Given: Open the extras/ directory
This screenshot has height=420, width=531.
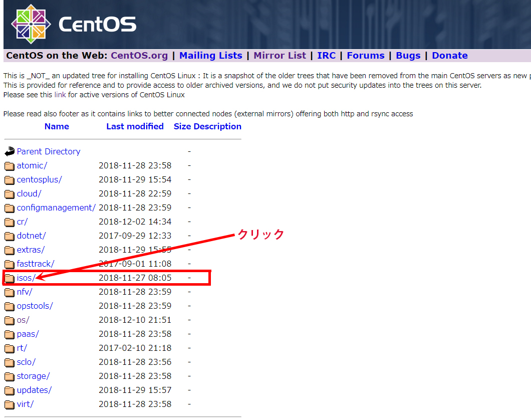Looking at the screenshot, I should pos(31,250).
